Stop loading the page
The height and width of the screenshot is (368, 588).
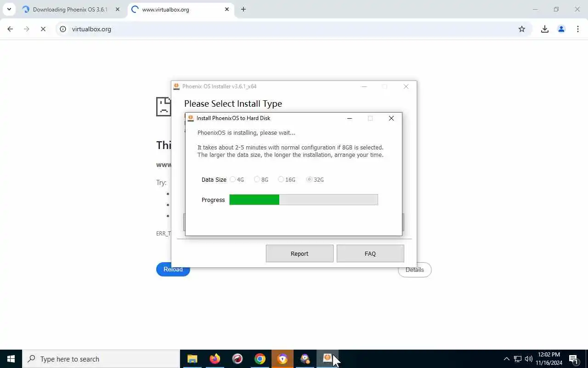(43, 29)
